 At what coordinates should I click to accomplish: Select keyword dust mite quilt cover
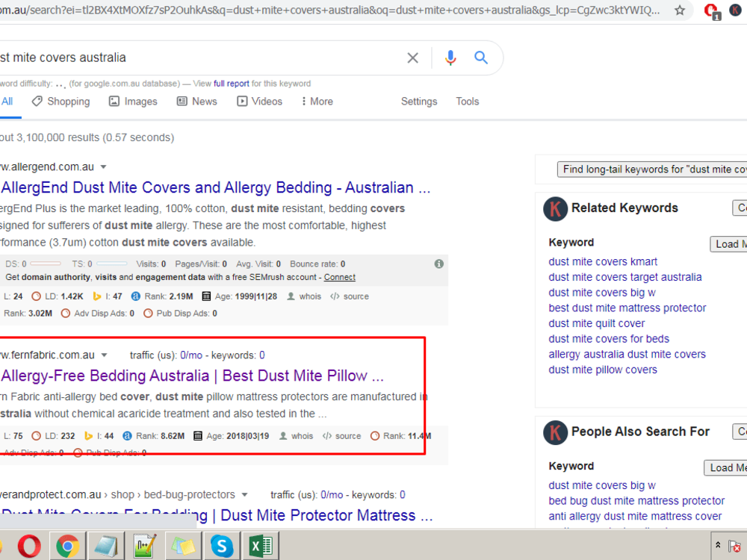pyautogui.click(x=596, y=323)
